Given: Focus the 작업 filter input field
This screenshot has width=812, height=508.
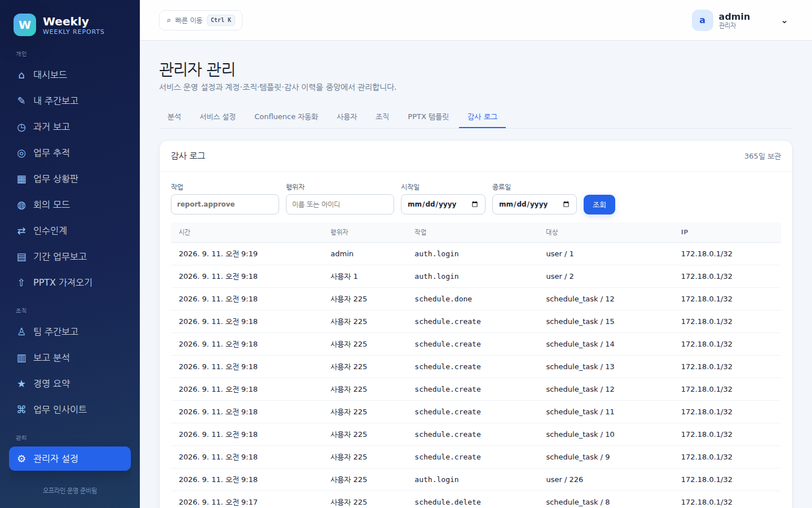Looking at the screenshot, I should 225,204.
